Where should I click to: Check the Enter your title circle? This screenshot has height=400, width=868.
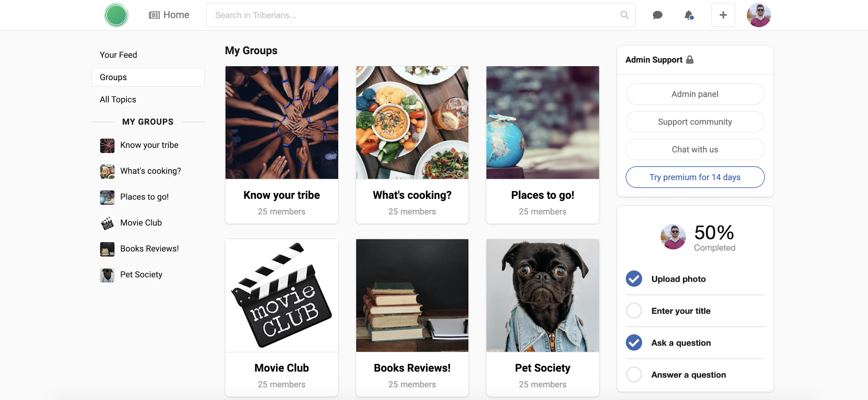634,311
